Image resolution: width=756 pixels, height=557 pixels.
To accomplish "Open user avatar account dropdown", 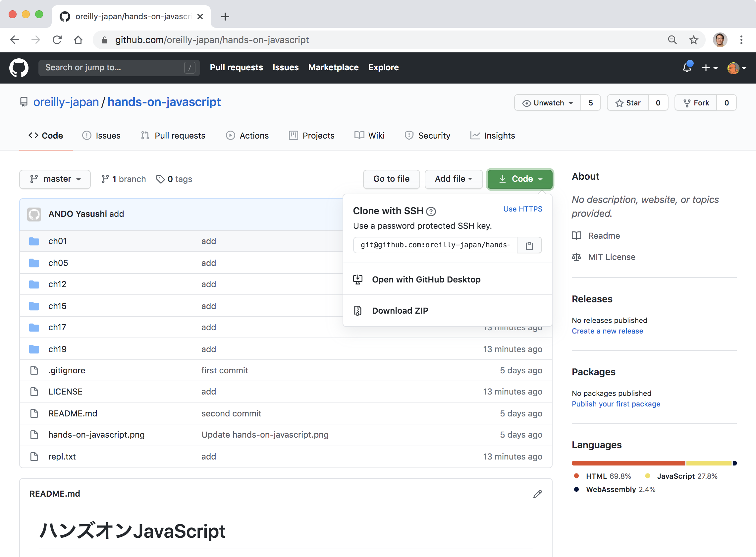I will point(736,68).
